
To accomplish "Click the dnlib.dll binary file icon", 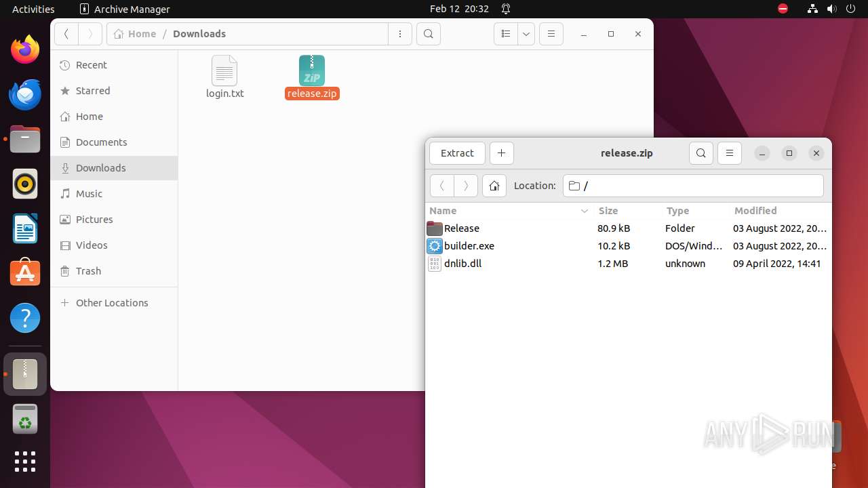I will [435, 264].
